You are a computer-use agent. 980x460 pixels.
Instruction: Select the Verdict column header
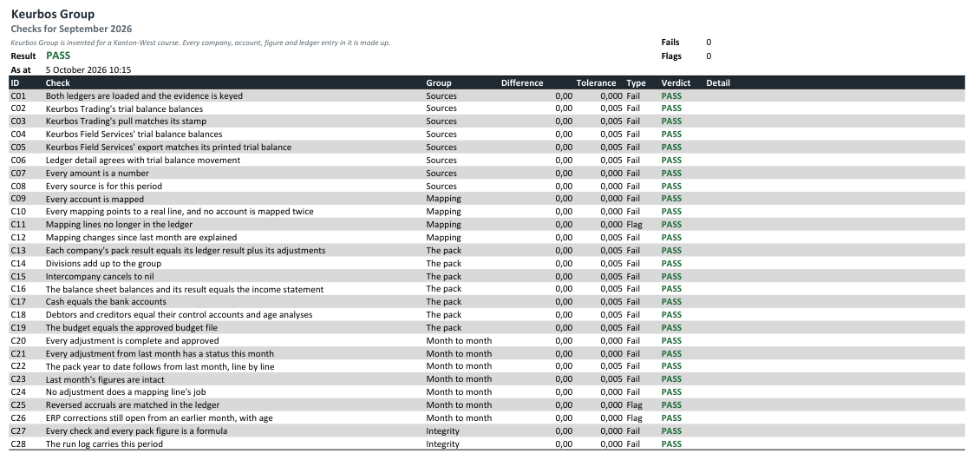[676, 82]
